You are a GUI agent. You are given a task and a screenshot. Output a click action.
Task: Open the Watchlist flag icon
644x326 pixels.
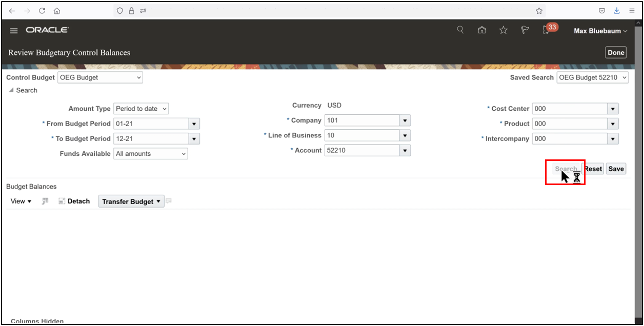525,30
